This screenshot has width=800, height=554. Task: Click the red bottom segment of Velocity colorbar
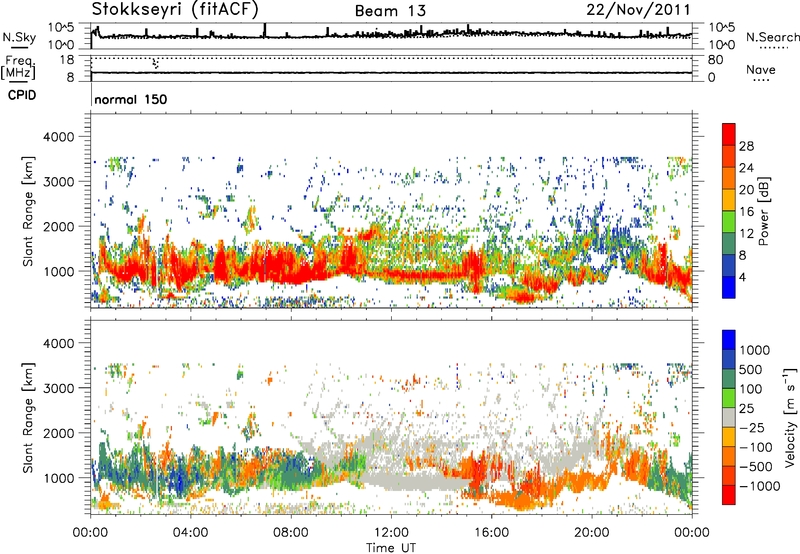(x=729, y=495)
